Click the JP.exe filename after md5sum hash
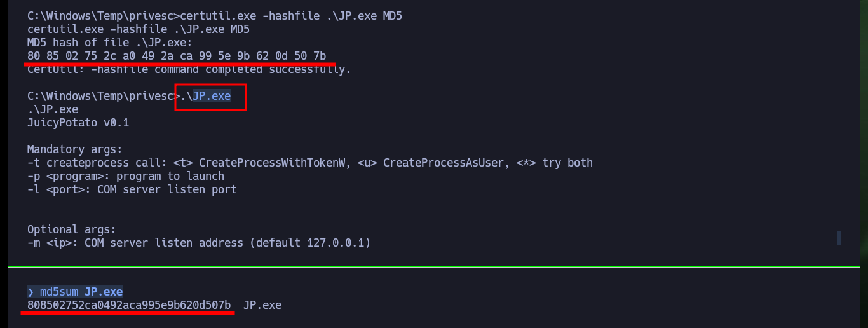This screenshot has height=328, width=868. tap(262, 305)
